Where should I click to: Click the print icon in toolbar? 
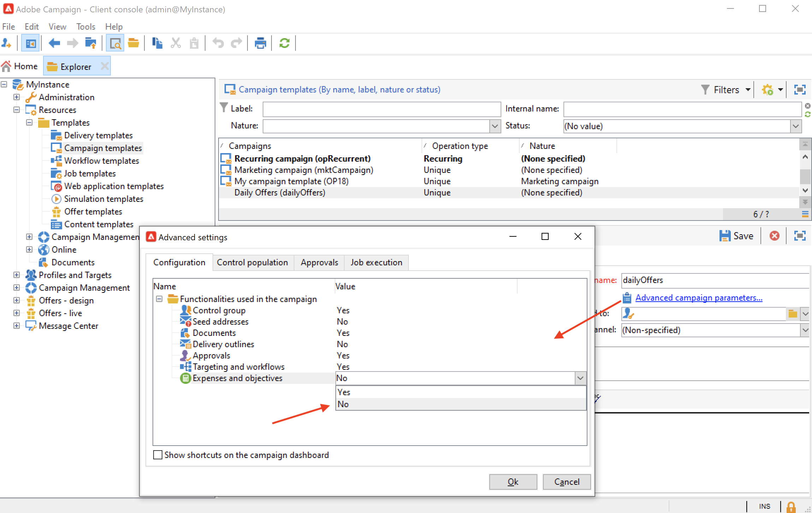point(260,43)
